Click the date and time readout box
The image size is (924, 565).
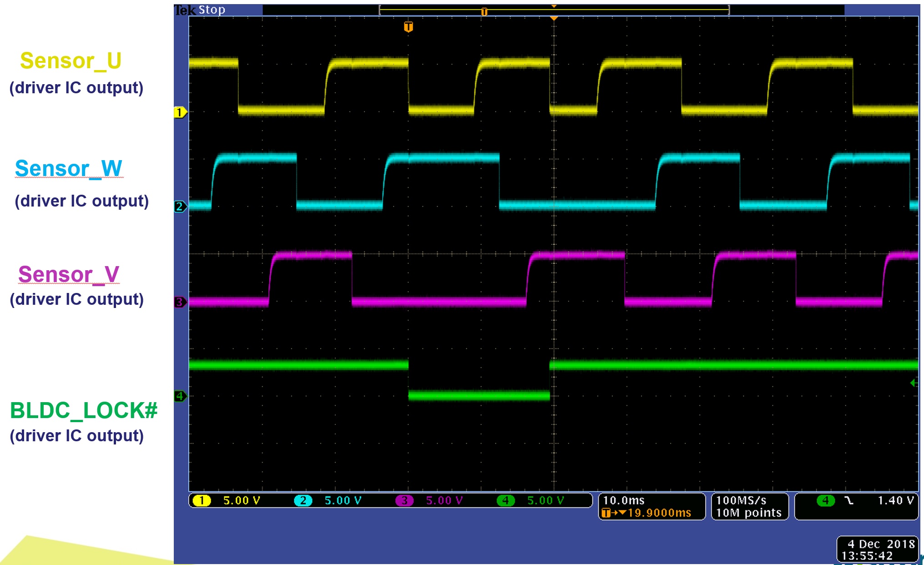click(878, 550)
